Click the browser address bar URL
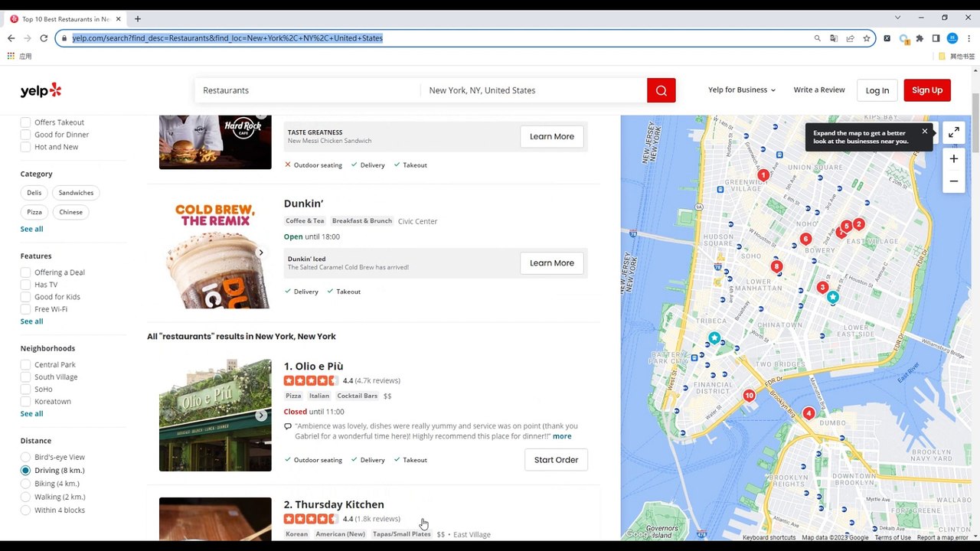Image resolution: width=980 pixels, height=551 pixels. [x=227, y=38]
